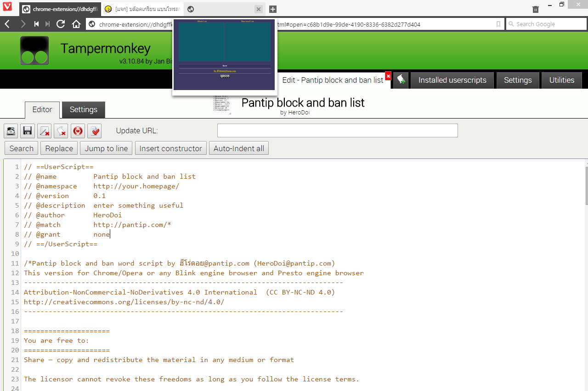588x391 pixels.
Task: Click '@name Pantip block and ban list' line
Action: pos(110,176)
